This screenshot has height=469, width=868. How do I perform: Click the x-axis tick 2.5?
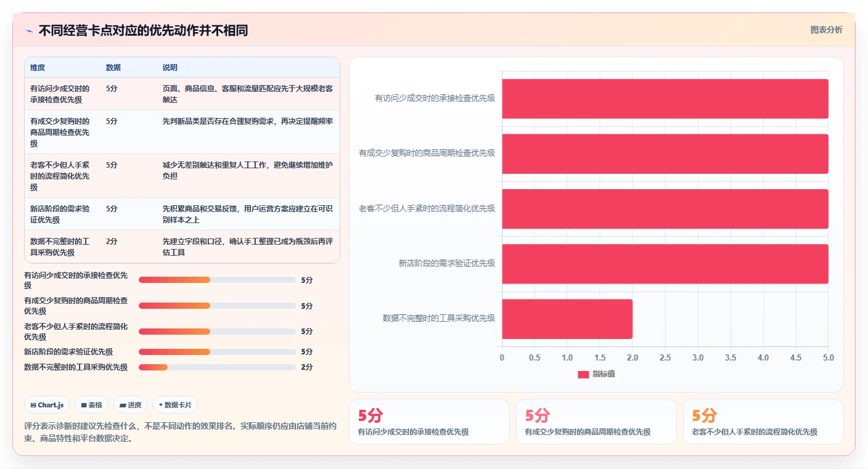[x=665, y=357]
